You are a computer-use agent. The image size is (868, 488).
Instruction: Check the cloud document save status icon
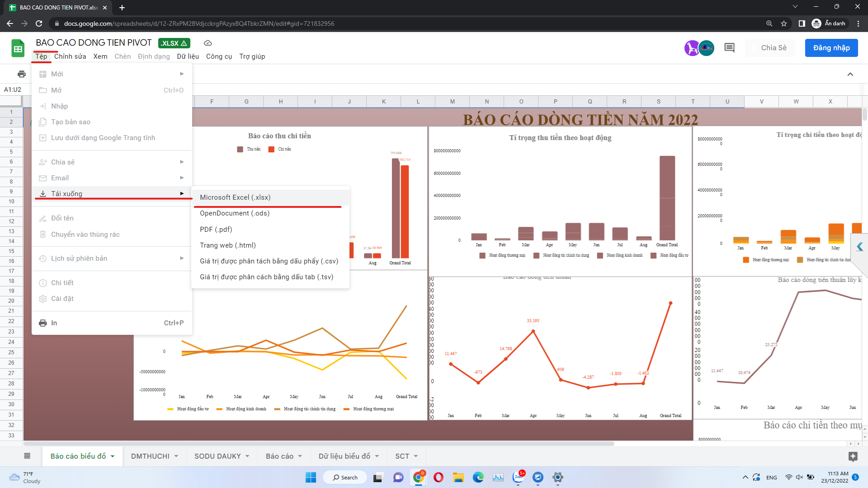[x=208, y=43]
